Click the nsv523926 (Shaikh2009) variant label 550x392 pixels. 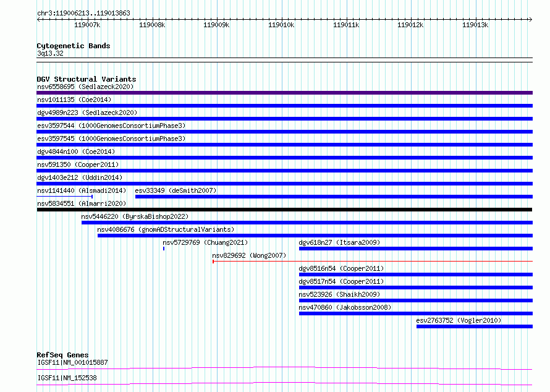pos(339,294)
